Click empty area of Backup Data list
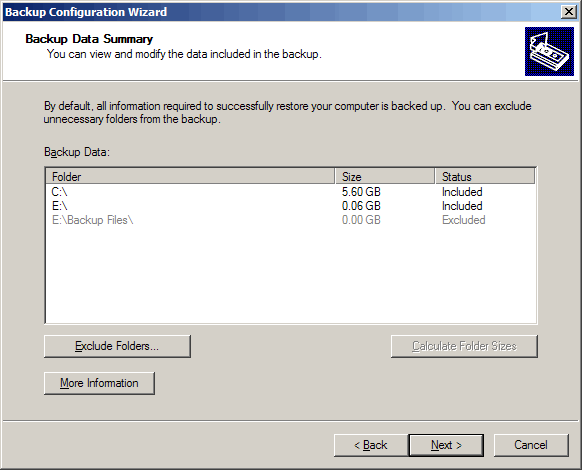The height and width of the screenshot is (470, 582). point(291,275)
